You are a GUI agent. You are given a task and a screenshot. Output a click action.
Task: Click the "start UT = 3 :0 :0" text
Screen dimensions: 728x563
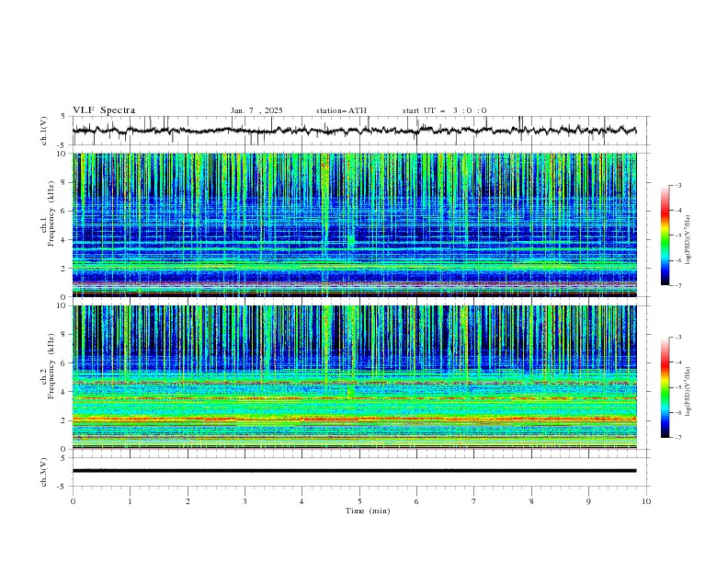[x=444, y=110]
